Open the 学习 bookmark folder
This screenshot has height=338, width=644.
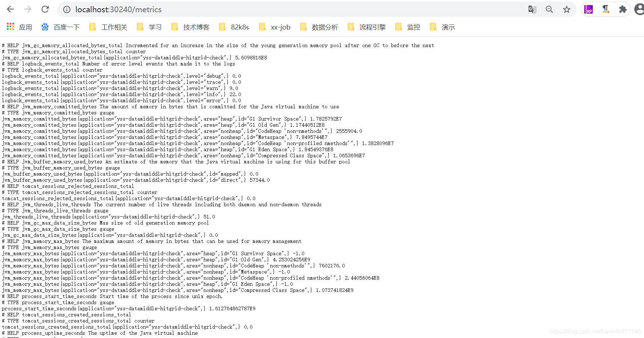tap(149, 27)
